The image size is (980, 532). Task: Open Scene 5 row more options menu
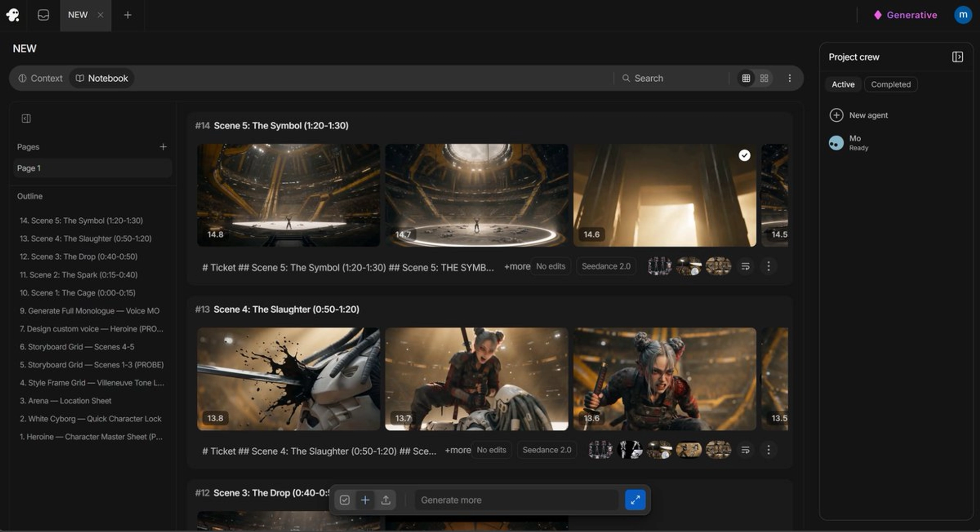pos(768,266)
